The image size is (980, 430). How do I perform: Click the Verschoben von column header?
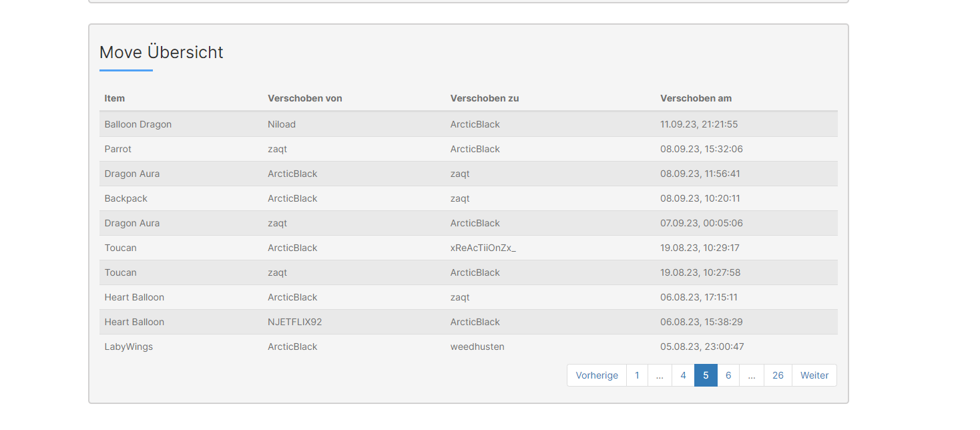(305, 98)
